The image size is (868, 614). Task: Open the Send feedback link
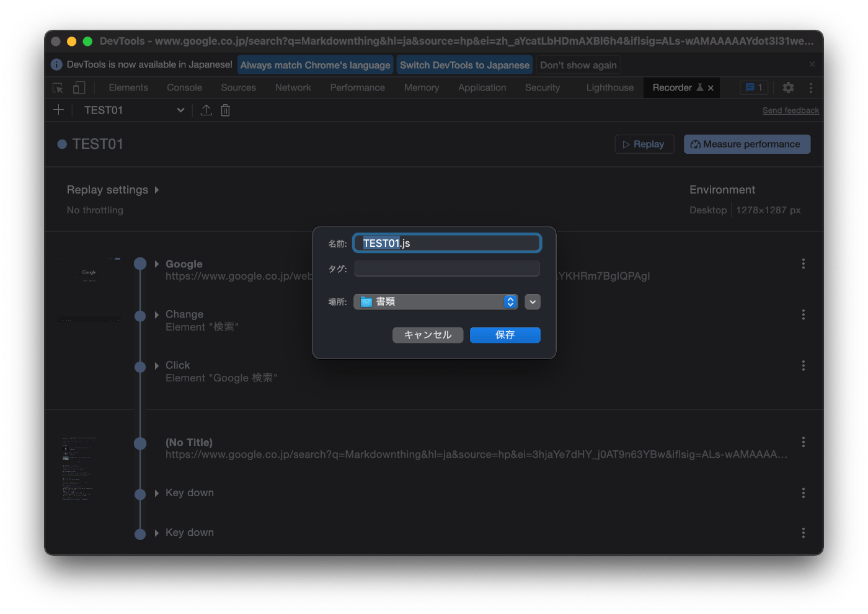click(790, 110)
